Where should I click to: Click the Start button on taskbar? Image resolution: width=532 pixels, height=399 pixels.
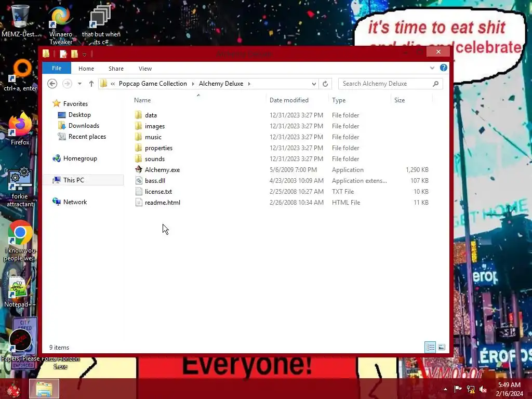pyautogui.click(x=14, y=389)
